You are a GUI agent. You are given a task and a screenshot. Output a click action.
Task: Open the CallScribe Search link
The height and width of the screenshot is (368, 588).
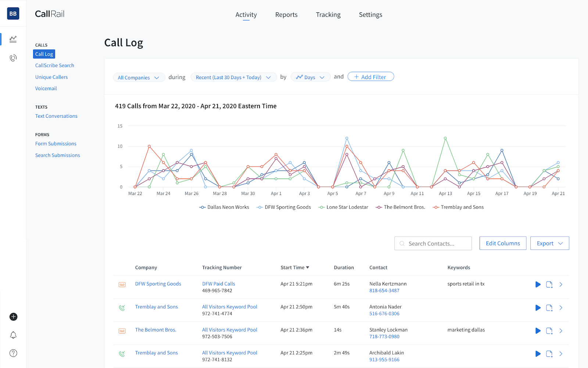(x=55, y=66)
